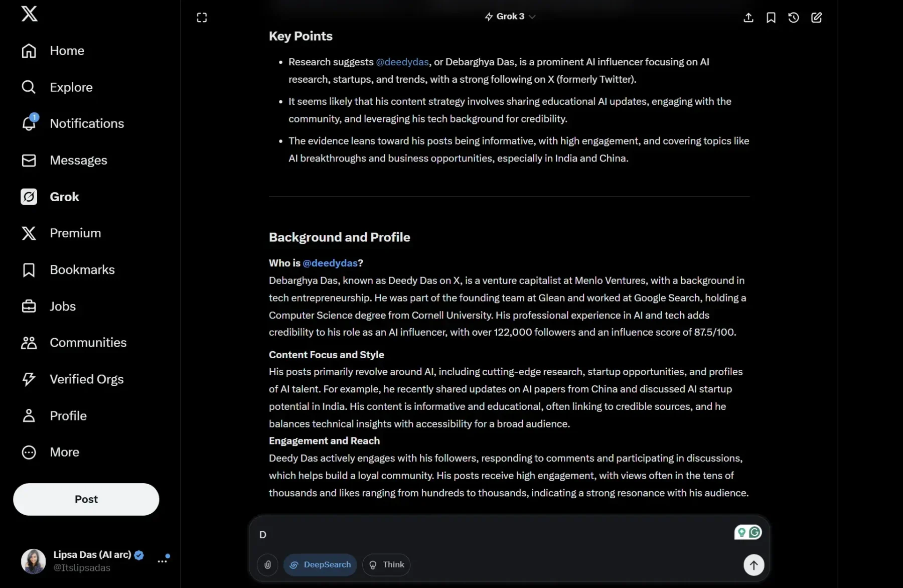Start a new Grok chat
Screen dimensions: 903x588
click(816, 18)
